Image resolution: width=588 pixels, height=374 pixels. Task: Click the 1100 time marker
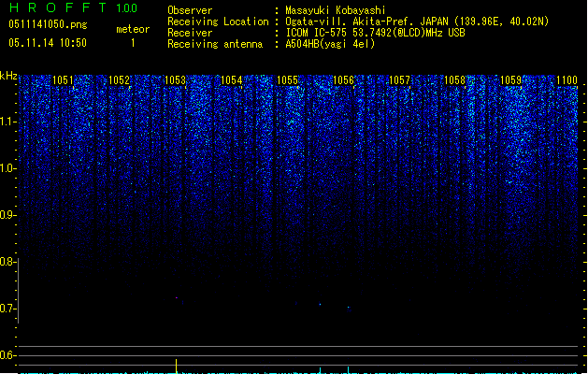566,79
